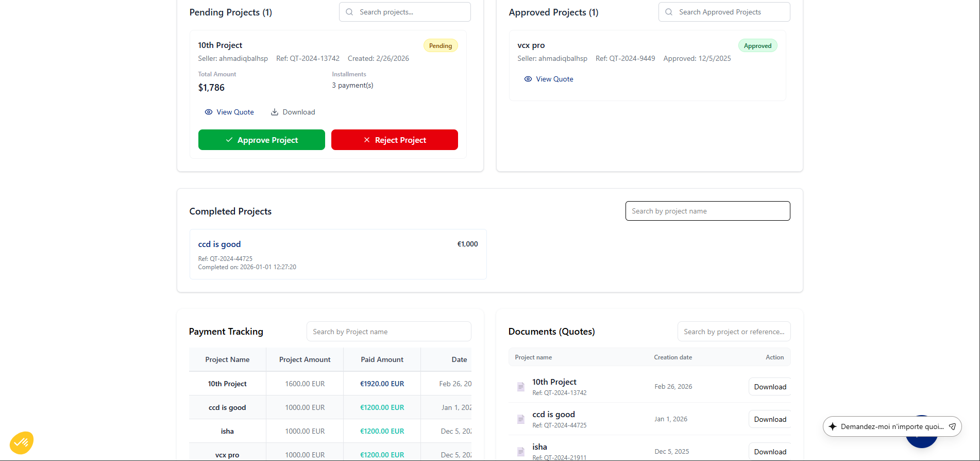This screenshot has width=980, height=461.
Task: Click the Pending status badge
Action: (x=441, y=46)
